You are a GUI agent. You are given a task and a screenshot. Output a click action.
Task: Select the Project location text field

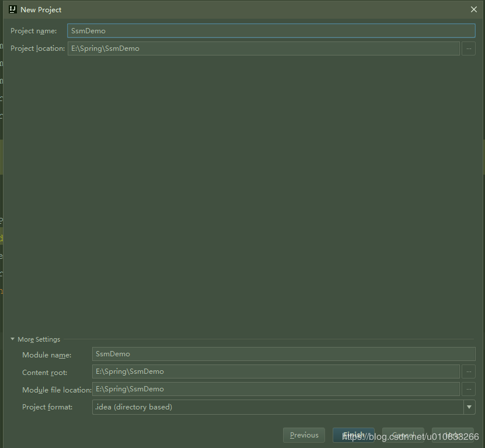pyautogui.click(x=263, y=48)
